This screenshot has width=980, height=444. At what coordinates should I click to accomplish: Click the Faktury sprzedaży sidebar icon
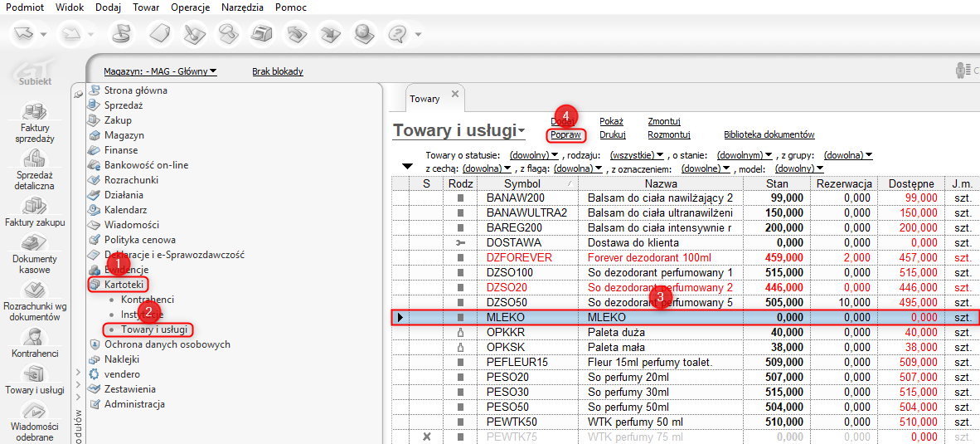pos(35,112)
